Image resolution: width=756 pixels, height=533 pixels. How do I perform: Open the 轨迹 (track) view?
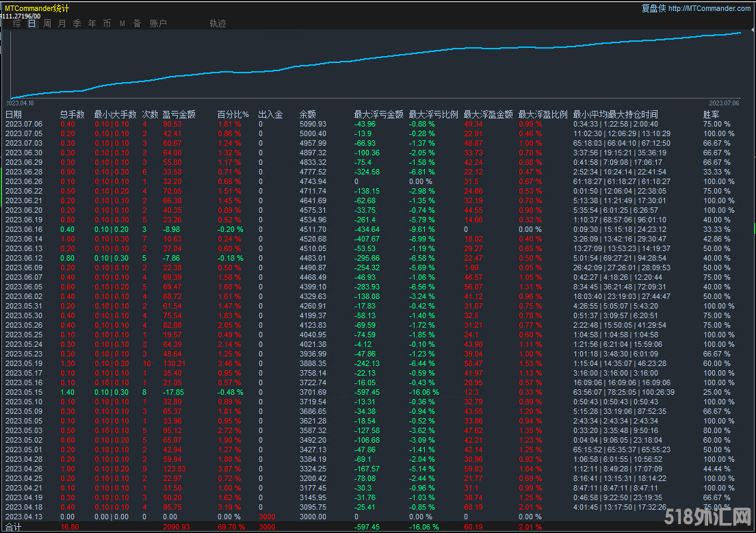[x=218, y=23]
